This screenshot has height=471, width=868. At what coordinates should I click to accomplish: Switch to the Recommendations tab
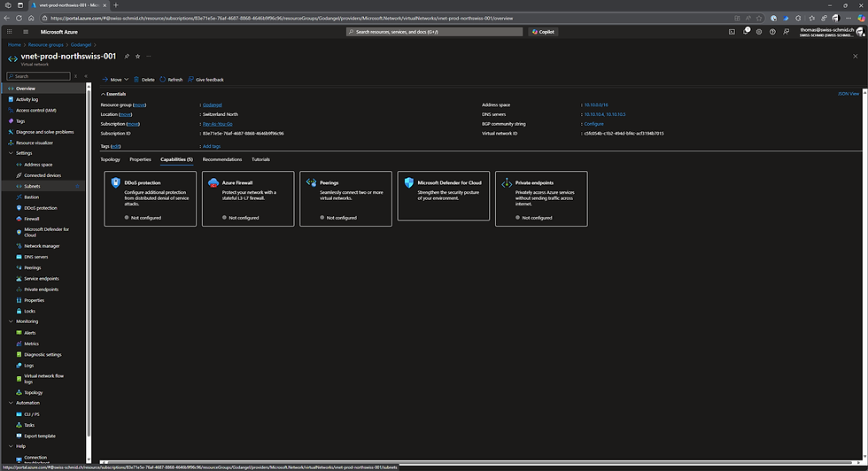[x=222, y=159]
